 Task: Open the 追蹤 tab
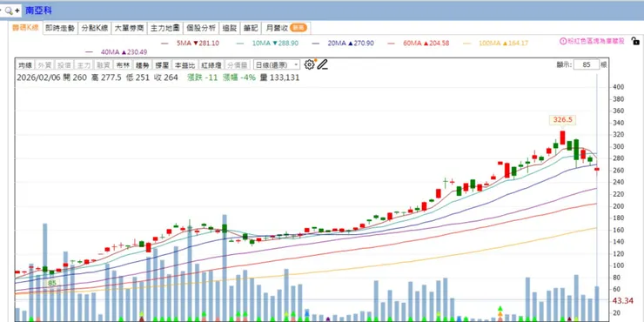tap(230, 29)
